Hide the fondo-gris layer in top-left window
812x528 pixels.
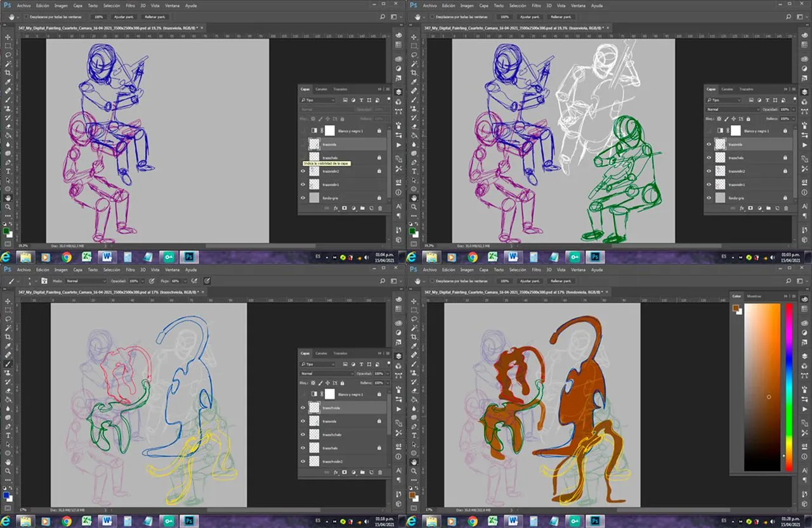303,198
